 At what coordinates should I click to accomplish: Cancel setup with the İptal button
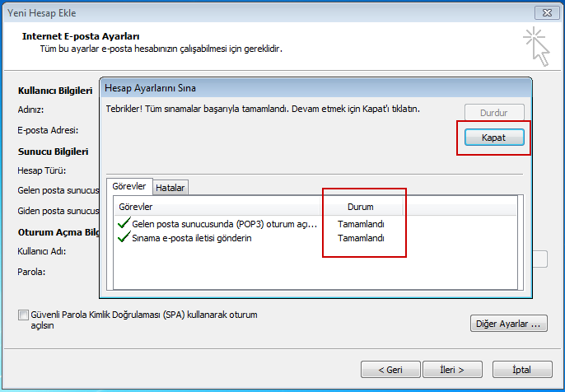tap(521, 370)
